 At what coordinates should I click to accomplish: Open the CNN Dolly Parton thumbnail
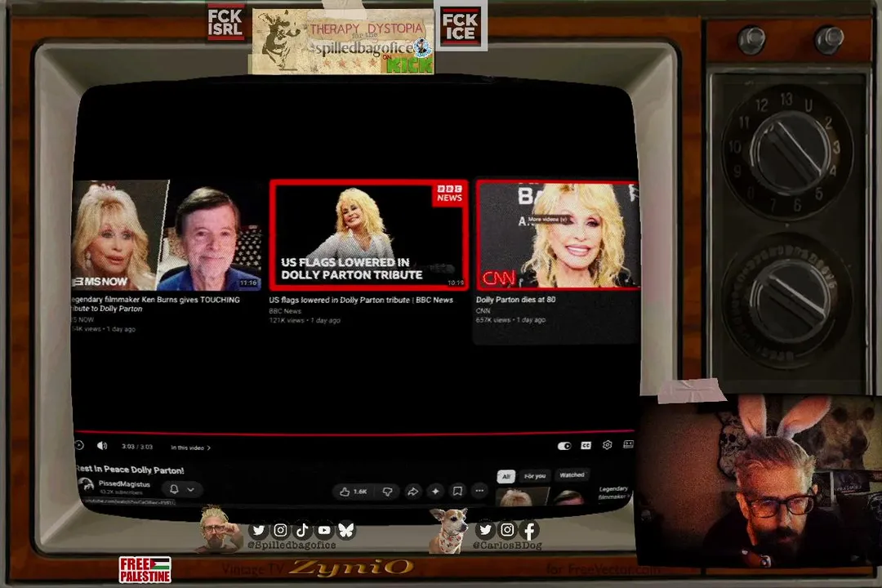558,234
